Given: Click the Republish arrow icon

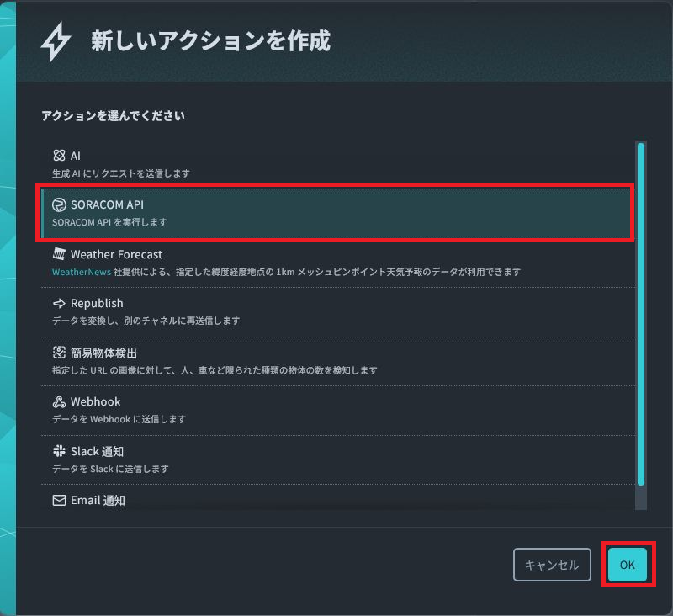Looking at the screenshot, I should (x=59, y=303).
